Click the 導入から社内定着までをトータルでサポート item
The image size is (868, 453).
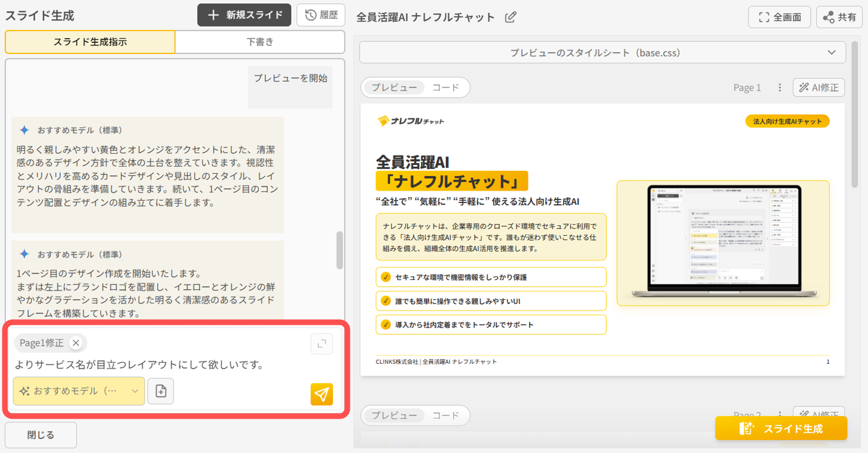click(x=491, y=325)
